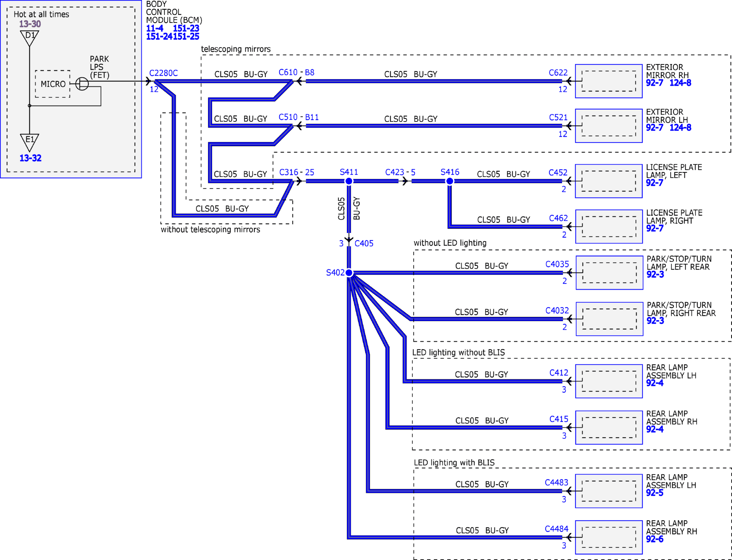
Task: Open 92-3 link under Park/Stop/Turn Lamp Left Rear
Action: tap(655, 274)
